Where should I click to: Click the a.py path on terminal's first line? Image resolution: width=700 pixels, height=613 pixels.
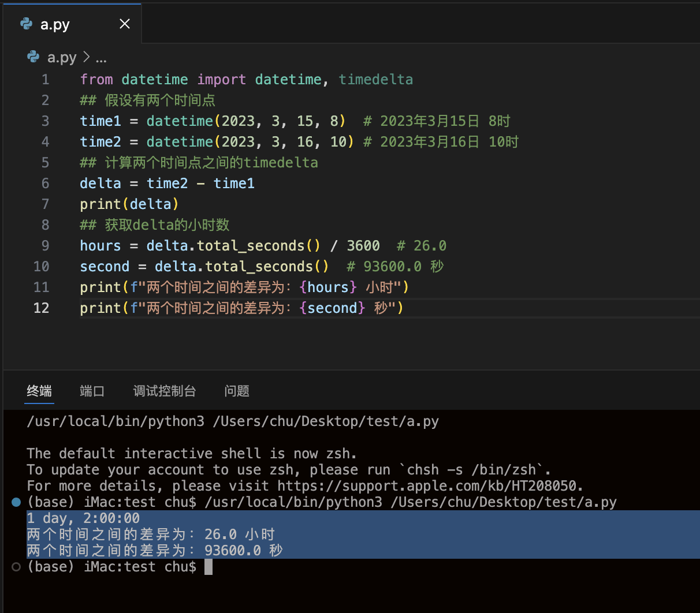[x=326, y=421]
